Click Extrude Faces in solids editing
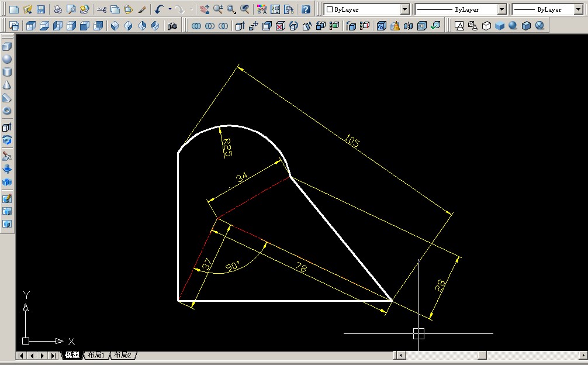Screen dimensions: 588x365 (x=240, y=26)
